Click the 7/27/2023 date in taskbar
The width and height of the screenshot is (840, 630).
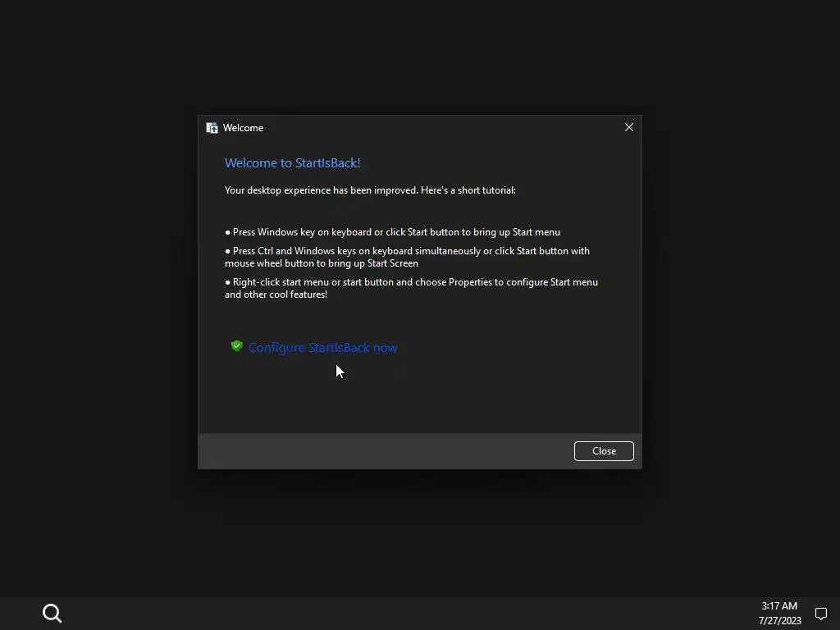[779, 621]
